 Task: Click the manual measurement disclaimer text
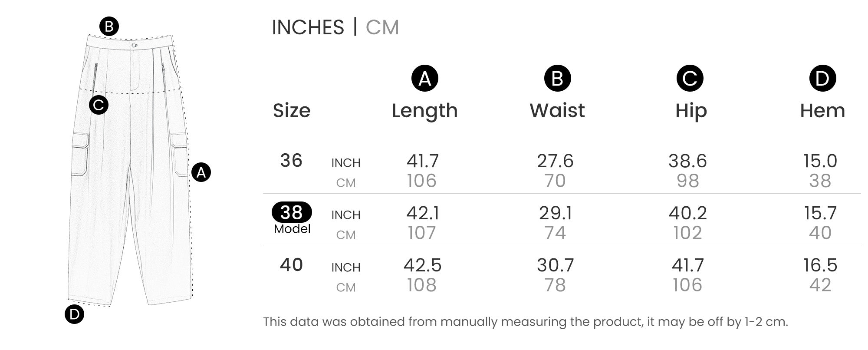(x=525, y=322)
